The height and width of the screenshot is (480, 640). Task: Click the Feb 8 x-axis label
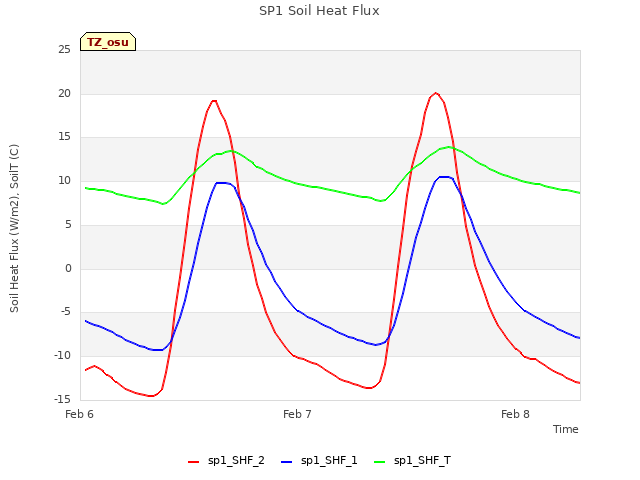[x=515, y=414]
